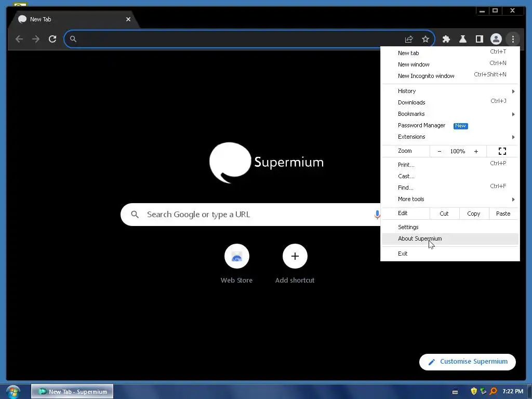Click the 7:22 PM clock

pos(513,392)
